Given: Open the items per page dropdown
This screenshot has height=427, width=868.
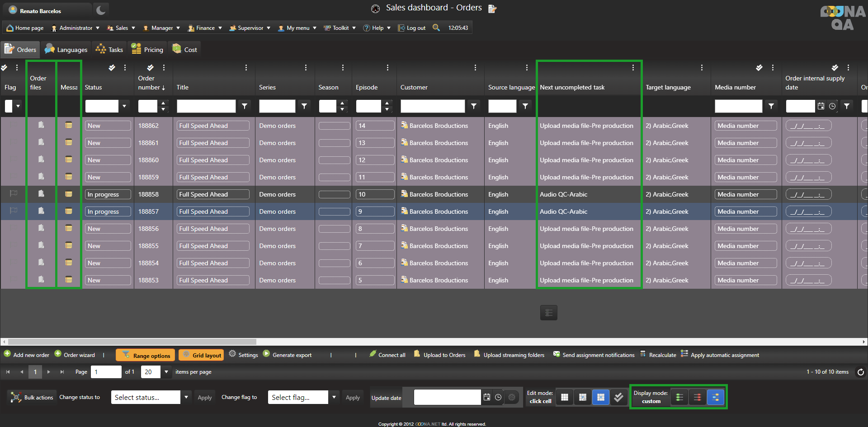Looking at the screenshot, I should pos(166,372).
